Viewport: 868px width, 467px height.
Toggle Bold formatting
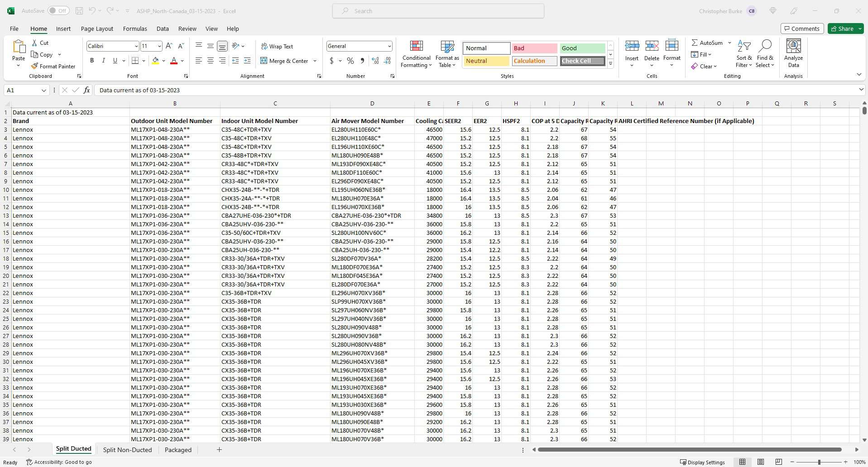(x=92, y=61)
